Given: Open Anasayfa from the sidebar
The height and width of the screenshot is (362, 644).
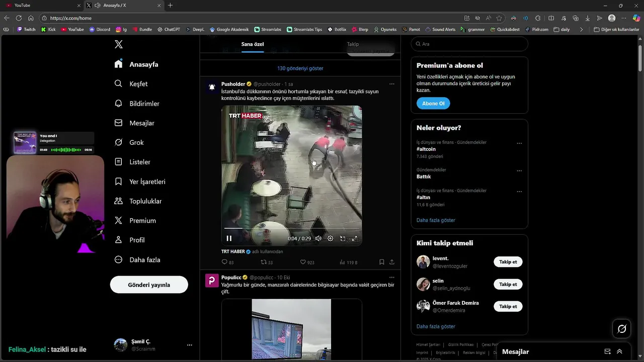Looking at the screenshot, I should tap(136, 64).
